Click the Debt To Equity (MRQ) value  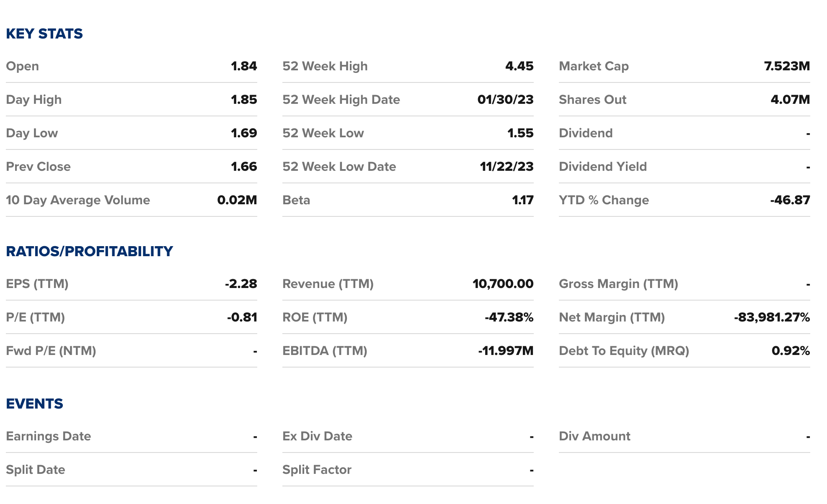[791, 351]
